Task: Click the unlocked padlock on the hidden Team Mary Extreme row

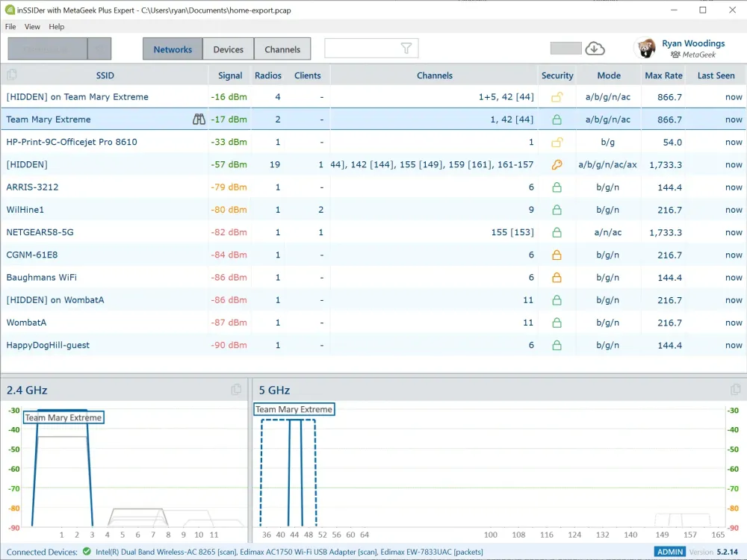Action: point(557,96)
